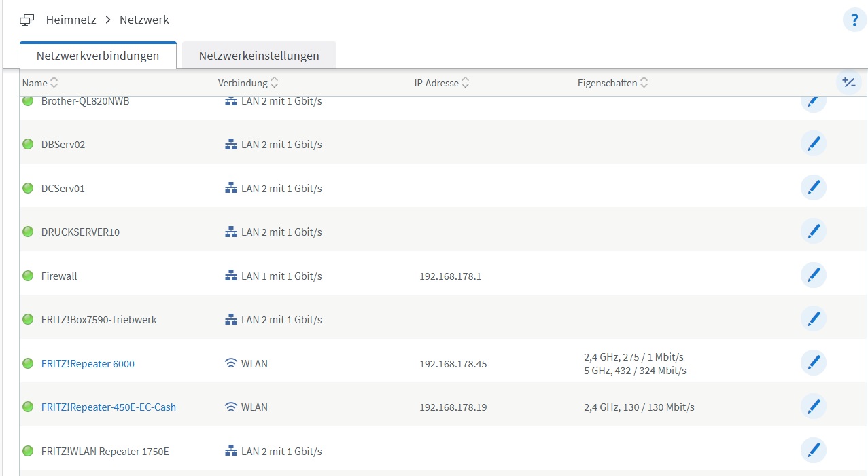This screenshot has width=868, height=476.
Task: Click the column selection plus/minus icon
Action: coord(848,82)
